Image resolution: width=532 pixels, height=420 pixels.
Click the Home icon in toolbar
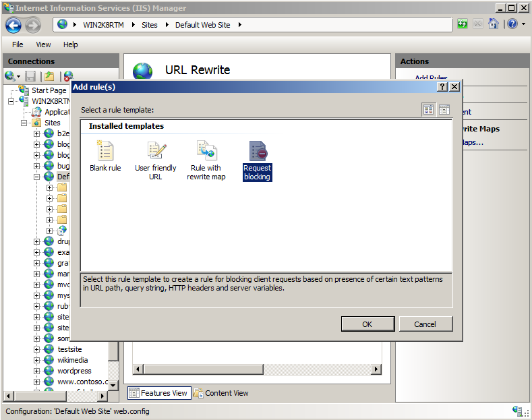pyautogui.click(x=493, y=24)
